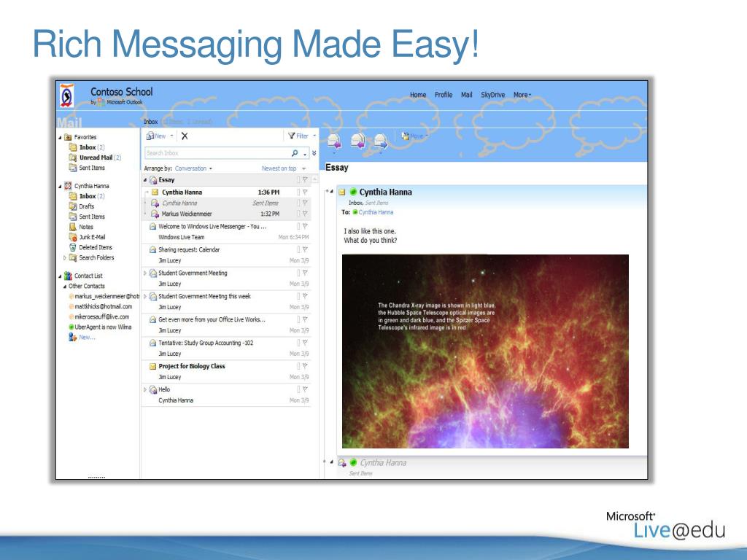The width and height of the screenshot is (747, 560).
Task: Click the green presence dot beside Cynthia Hanna header
Action: click(x=353, y=192)
